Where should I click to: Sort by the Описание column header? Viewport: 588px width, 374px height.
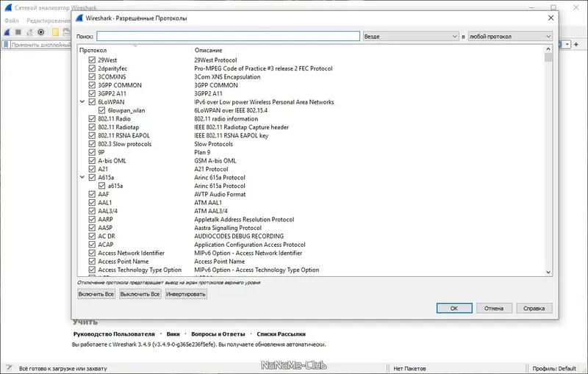point(208,50)
